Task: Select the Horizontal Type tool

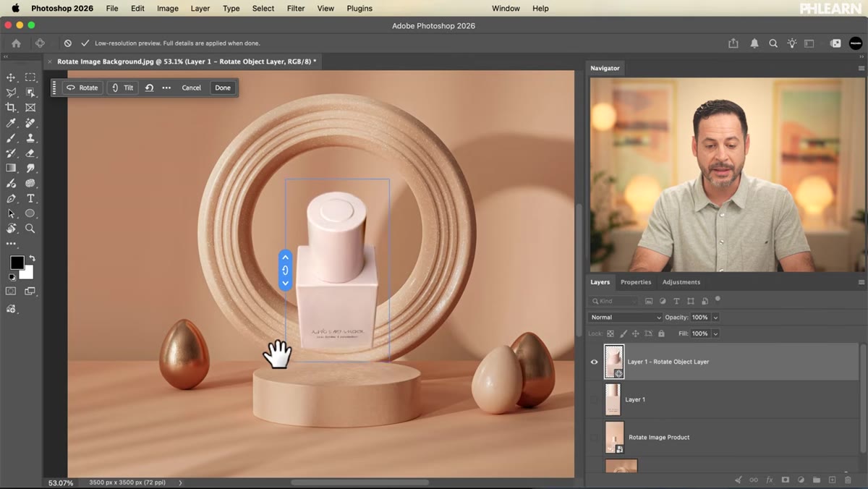Action: (30, 198)
